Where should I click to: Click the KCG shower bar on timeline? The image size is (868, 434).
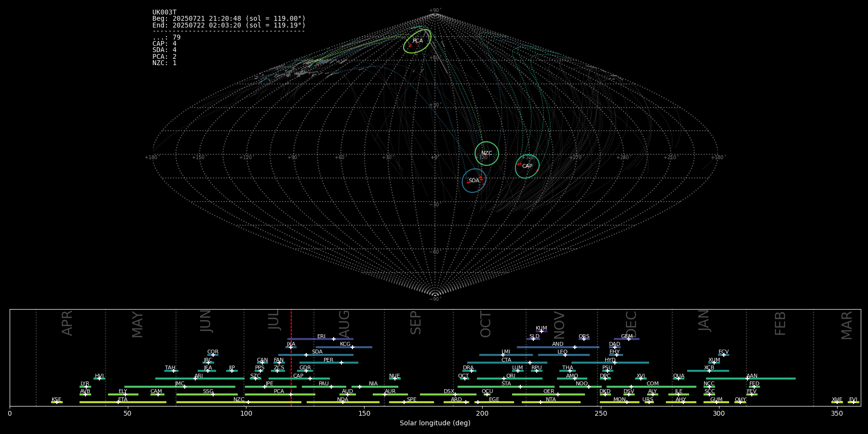click(344, 347)
